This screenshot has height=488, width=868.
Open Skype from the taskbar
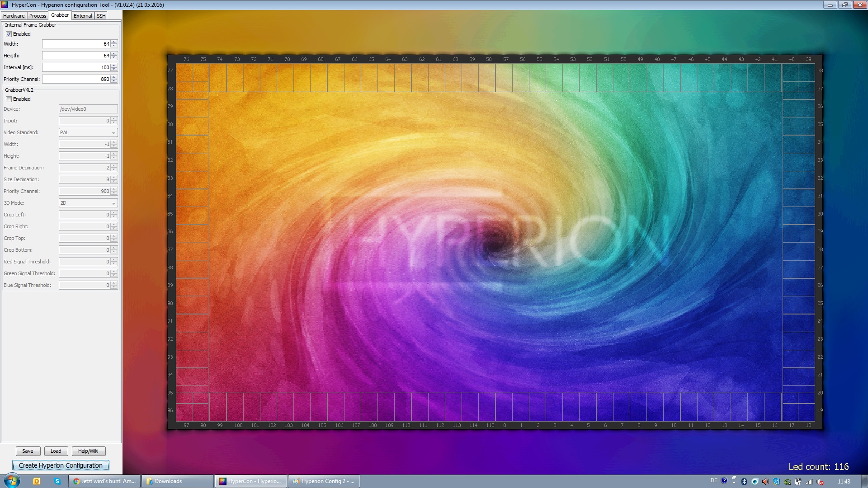57,481
